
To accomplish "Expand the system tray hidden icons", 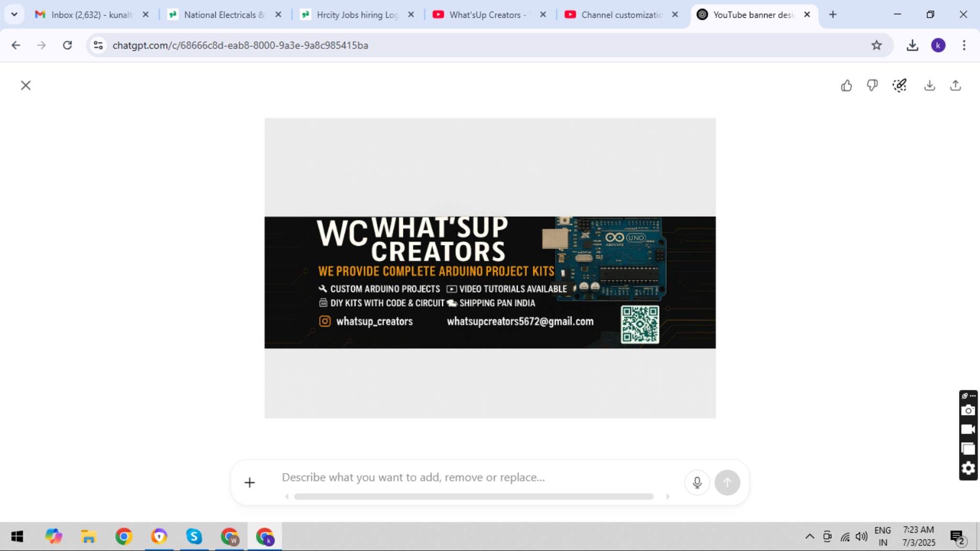I will tap(809, 536).
